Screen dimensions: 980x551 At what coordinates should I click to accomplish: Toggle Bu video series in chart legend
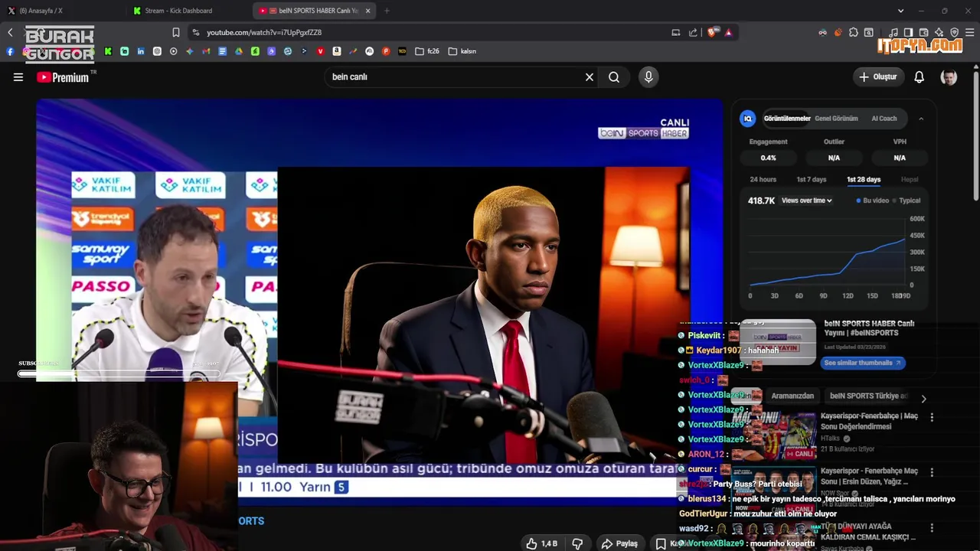873,201
